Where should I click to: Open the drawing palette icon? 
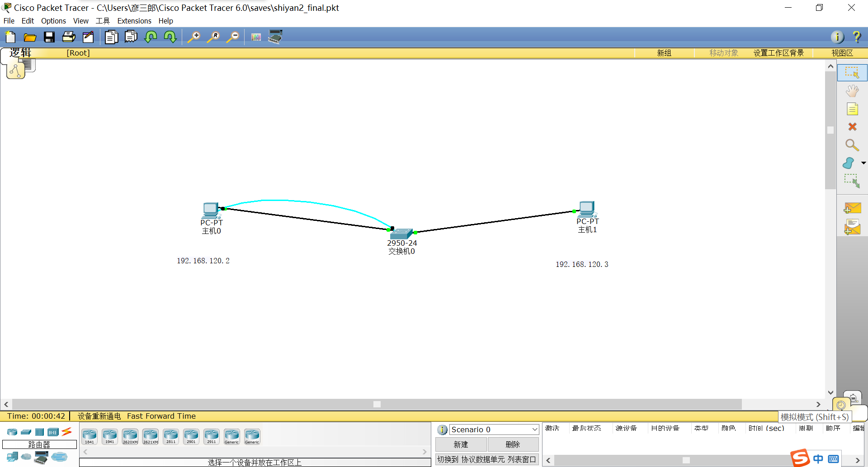[x=256, y=37]
